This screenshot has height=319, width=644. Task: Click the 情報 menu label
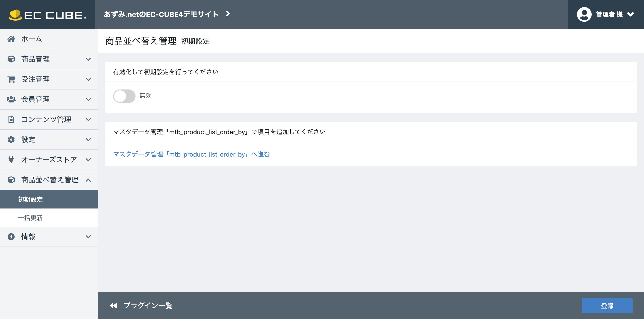[28, 237]
